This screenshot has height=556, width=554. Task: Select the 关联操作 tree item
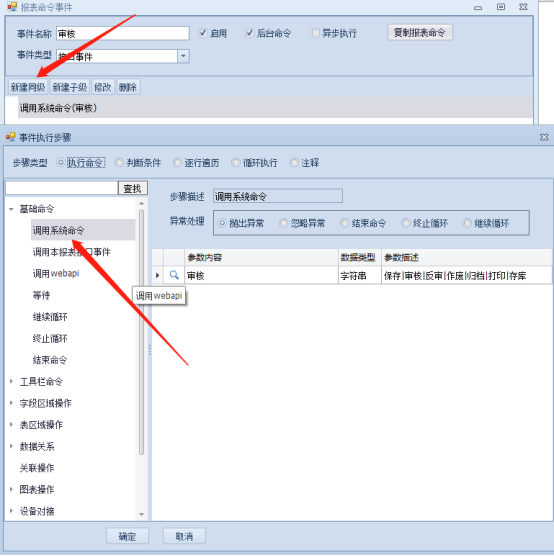pos(37,468)
